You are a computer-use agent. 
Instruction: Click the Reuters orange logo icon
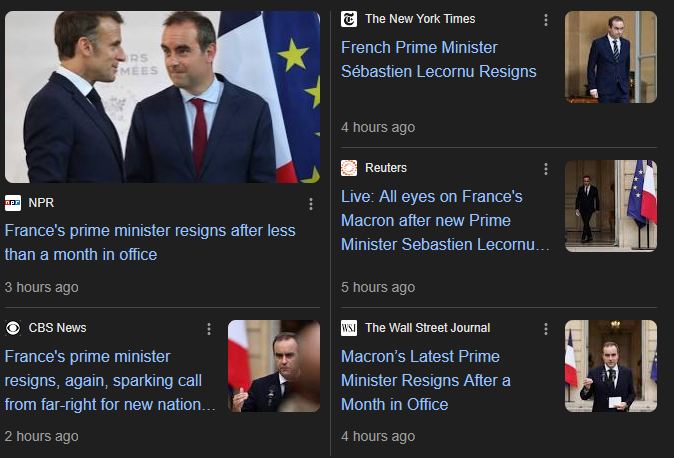click(x=349, y=168)
